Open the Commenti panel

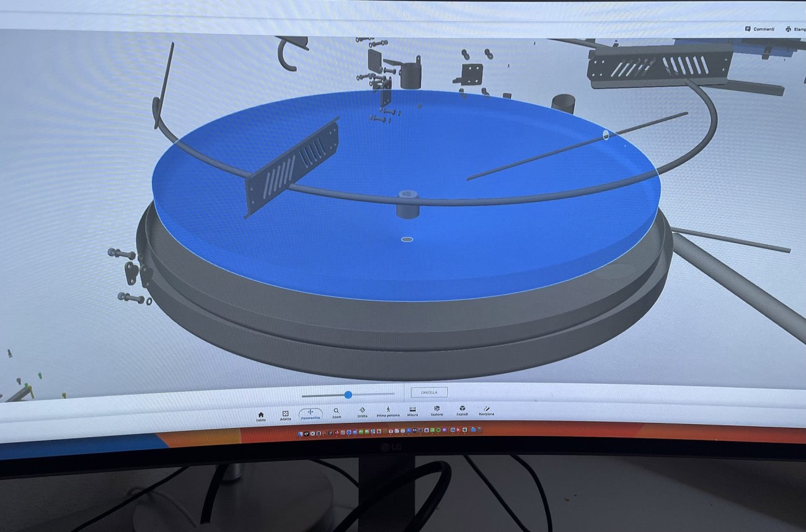[x=759, y=29]
